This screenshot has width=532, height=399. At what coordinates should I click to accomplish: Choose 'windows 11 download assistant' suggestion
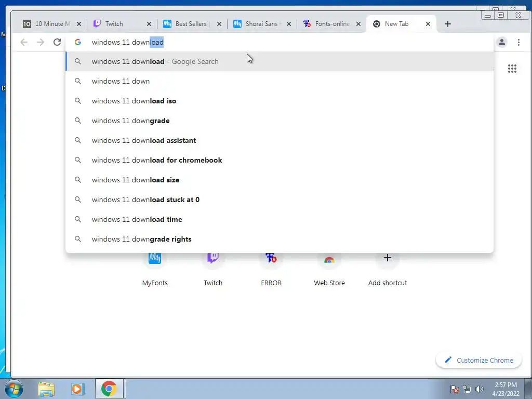tap(280, 140)
